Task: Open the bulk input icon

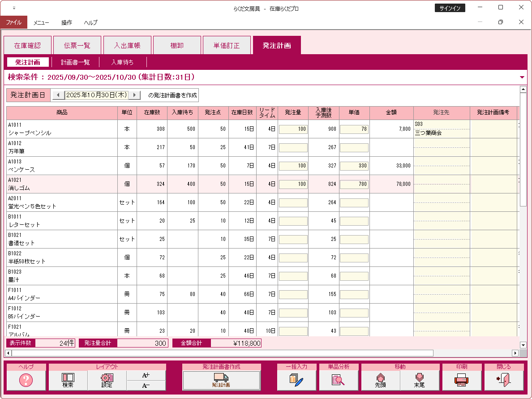Action: click(296, 380)
